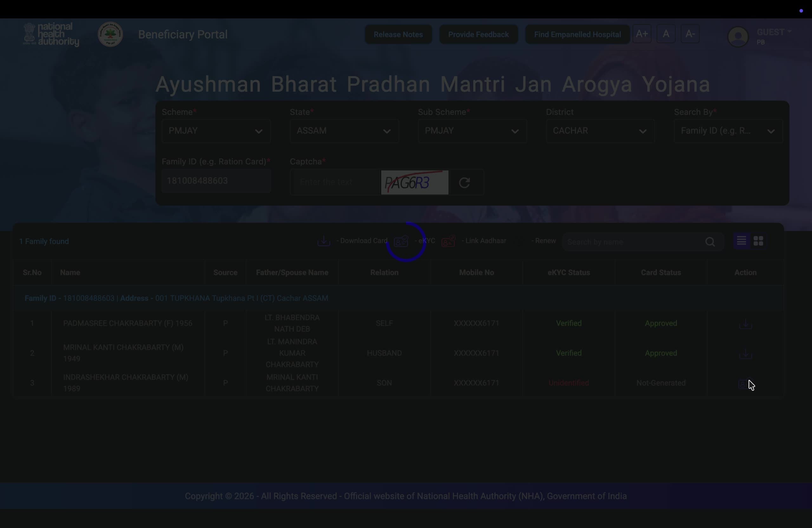Select name INDRASHEKHAR CHAKRABARTY (M) 1989
Screen dimensions: 812x528
pos(126,383)
